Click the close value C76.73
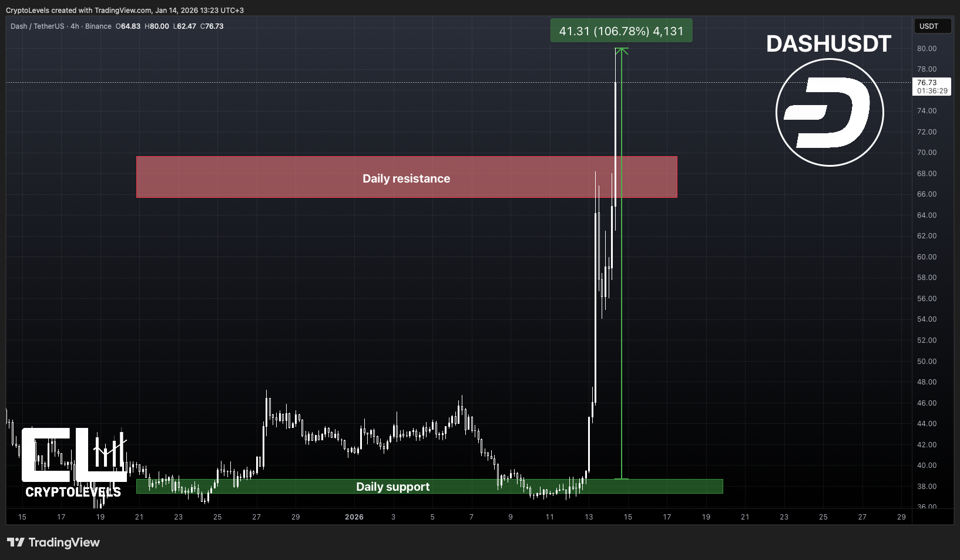This screenshot has width=960, height=560. tap(212, 26)
